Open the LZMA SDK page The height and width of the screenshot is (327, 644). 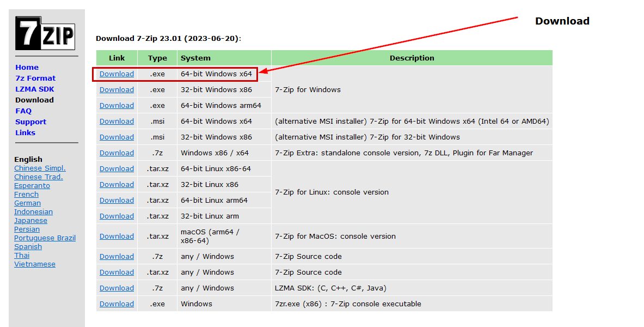pyautogui.click(x=34, y=89)
